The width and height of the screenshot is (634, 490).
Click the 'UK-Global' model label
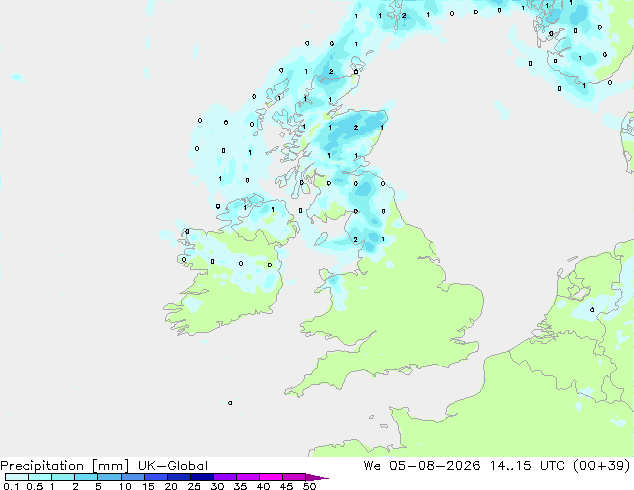[173, 466]
